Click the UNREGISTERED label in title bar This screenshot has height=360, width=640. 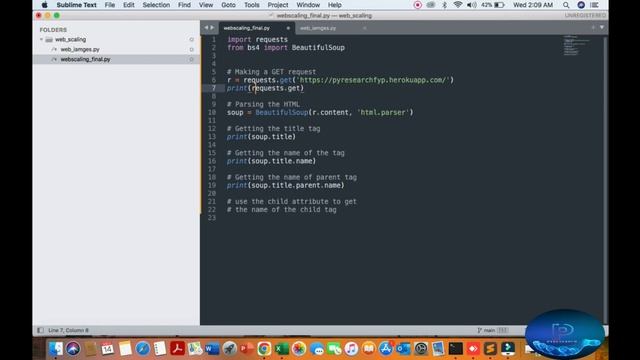[585, 16]
